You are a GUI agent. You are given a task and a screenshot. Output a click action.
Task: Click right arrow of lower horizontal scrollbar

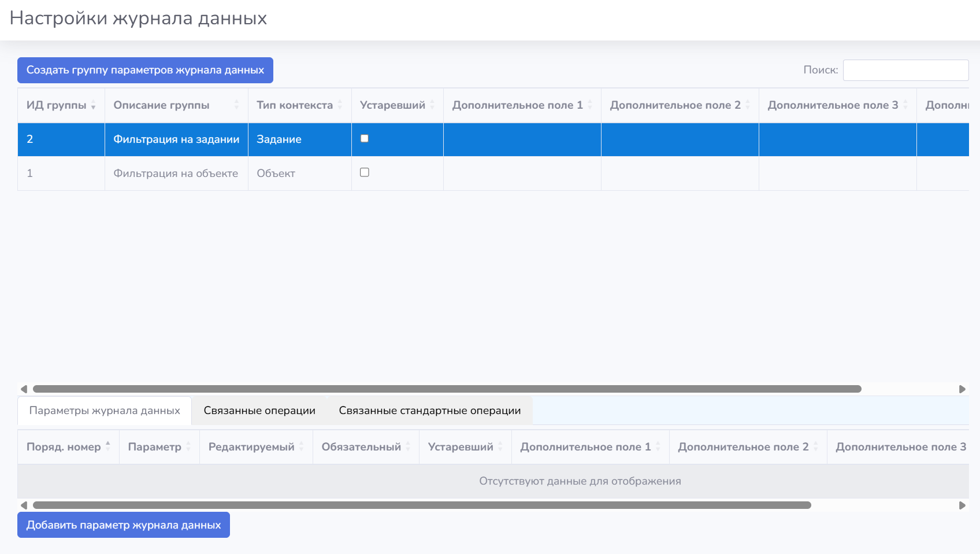click(962, 505)
